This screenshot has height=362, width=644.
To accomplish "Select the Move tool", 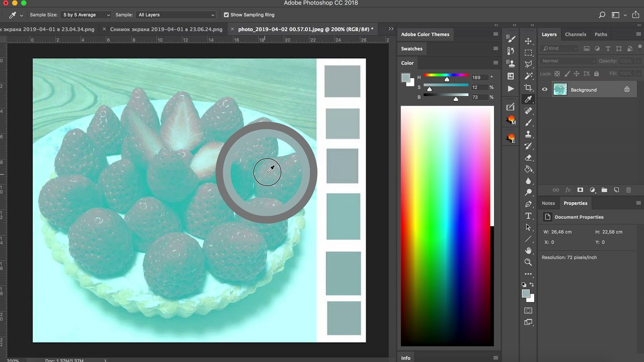I will coord(528,41).
